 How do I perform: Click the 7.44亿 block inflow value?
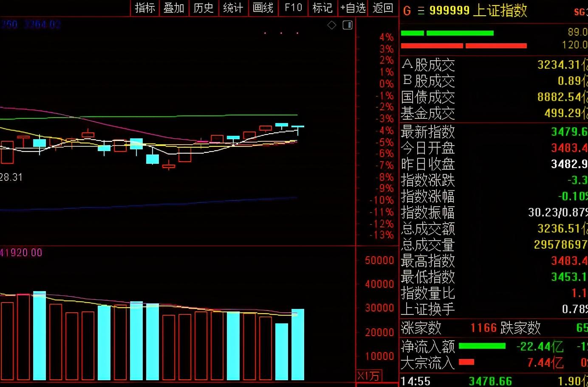[x=546, y=363]
